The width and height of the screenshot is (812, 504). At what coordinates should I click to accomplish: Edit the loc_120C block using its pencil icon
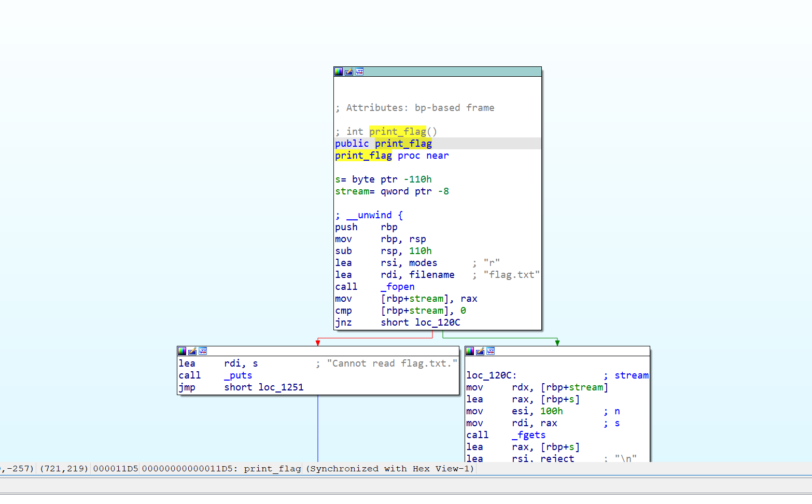coord(480,351)
